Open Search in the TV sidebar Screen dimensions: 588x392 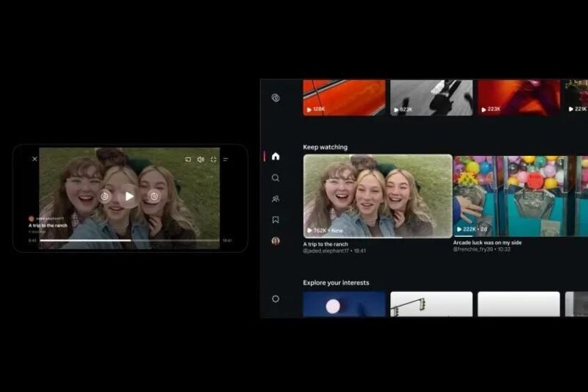coord(276,178)
